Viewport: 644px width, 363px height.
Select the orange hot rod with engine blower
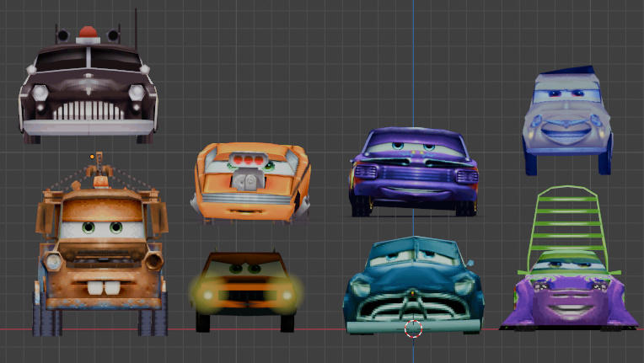point(250,183)
